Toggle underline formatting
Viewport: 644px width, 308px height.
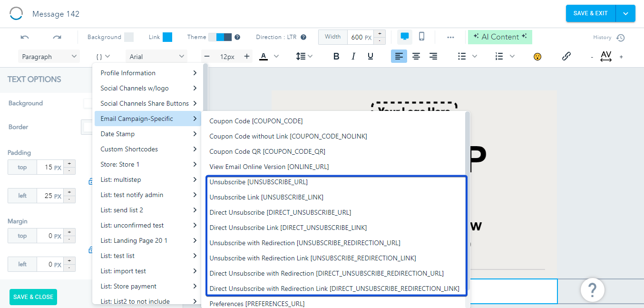coord(371,57)
